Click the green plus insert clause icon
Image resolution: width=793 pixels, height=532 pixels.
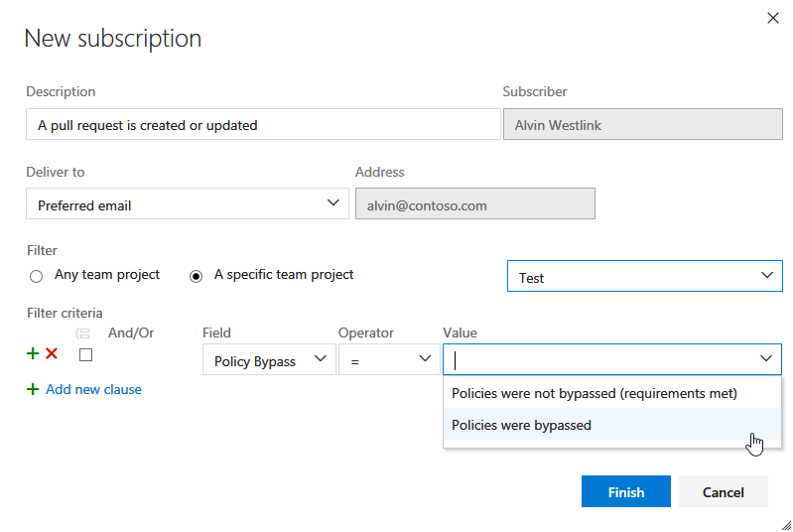(x=33, y=354)
